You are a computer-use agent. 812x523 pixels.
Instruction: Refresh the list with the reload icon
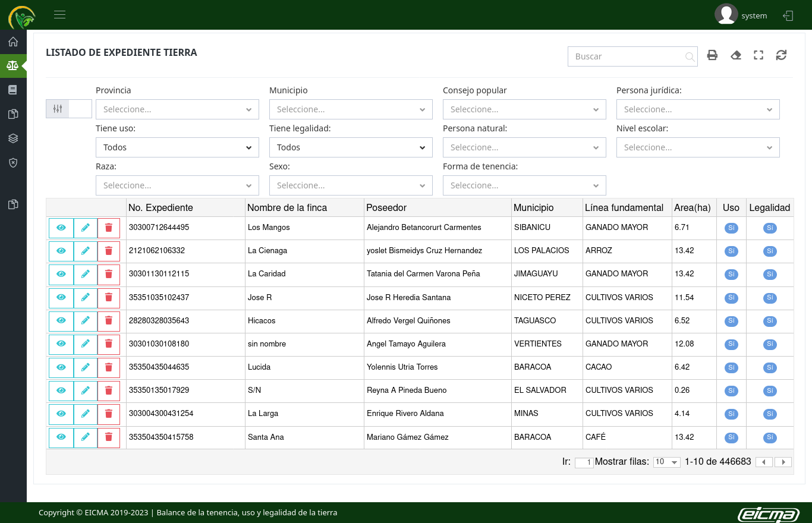coord(781,55)
